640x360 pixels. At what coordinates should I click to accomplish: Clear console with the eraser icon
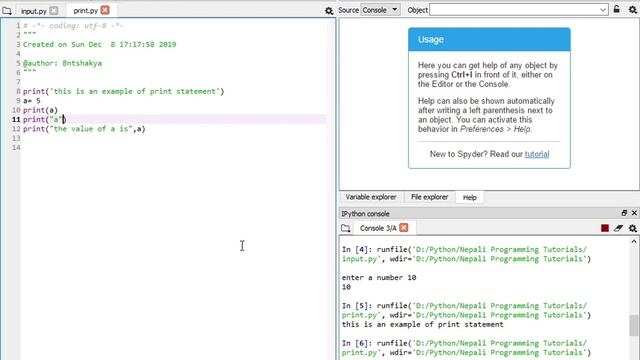618,228
